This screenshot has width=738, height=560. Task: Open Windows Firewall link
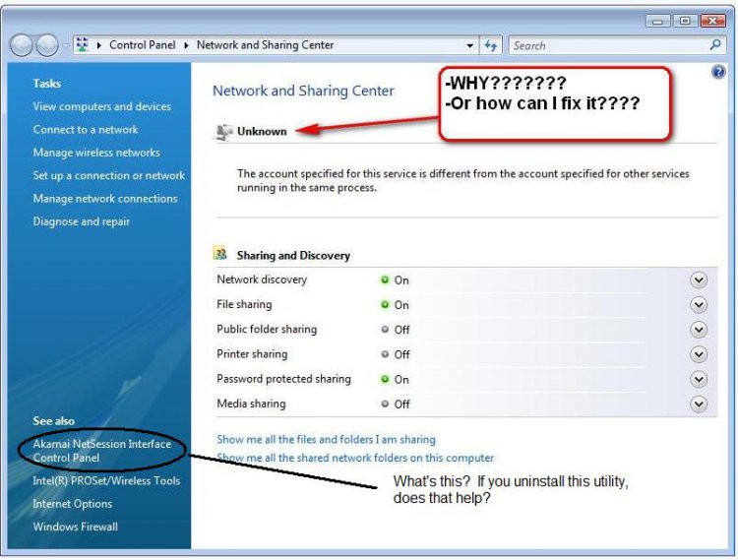click(76, 528)
